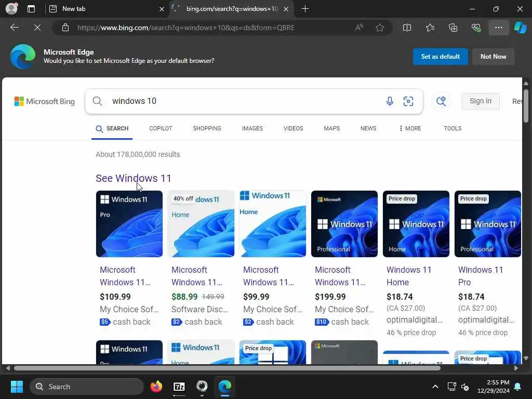Switch to the IMAGES tab
The width and height of the screenshot is (532, 399).
click(252, 128)
